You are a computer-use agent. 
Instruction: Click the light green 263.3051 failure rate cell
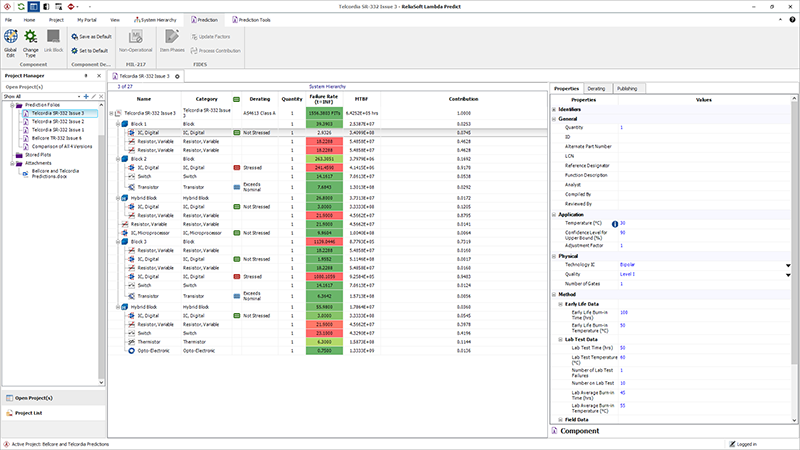point(324,159)
